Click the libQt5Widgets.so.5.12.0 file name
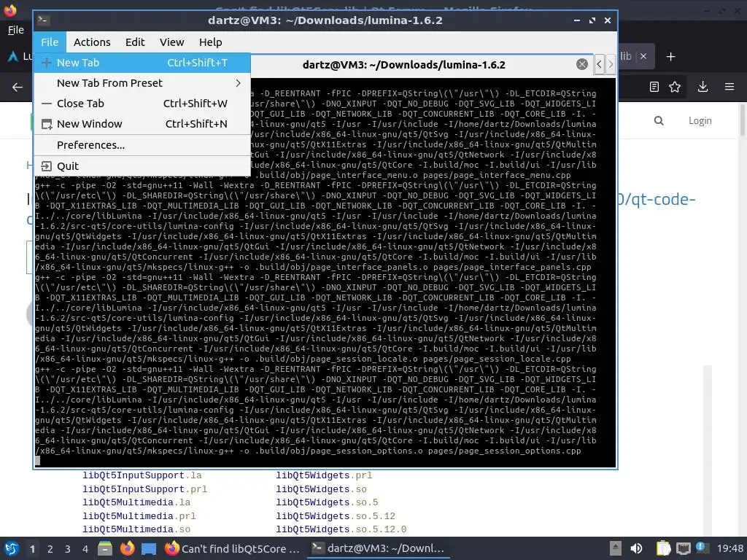747x560 pixels. tap(341, 529)
